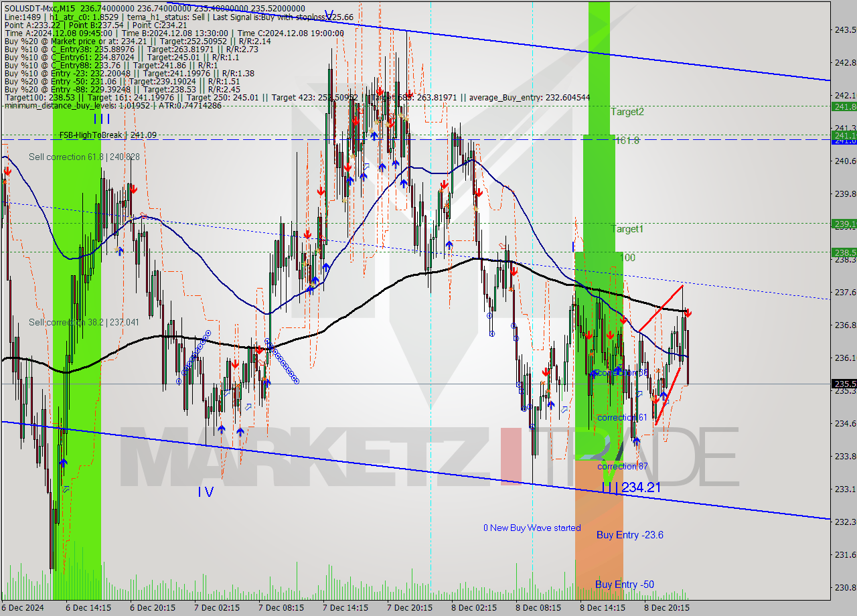This screenshot has height=616, width=857.
Task: Select the III wave label near FSB-HighToBreak
Action: click(x=102, y=119)
